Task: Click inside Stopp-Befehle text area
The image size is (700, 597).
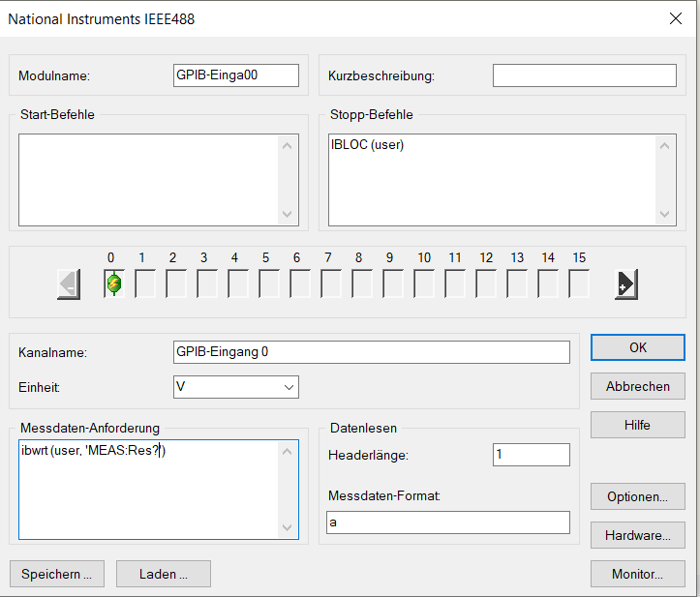Action: (x=502, y=180)
